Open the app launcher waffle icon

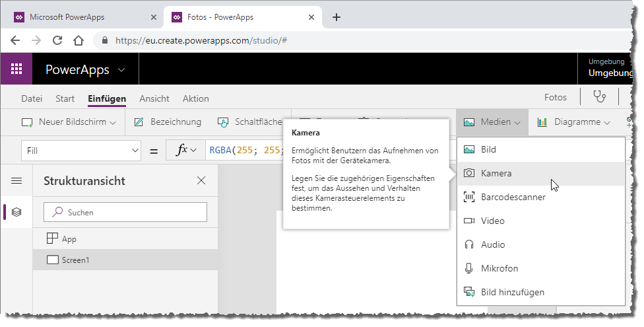click(x=16, y=69)
